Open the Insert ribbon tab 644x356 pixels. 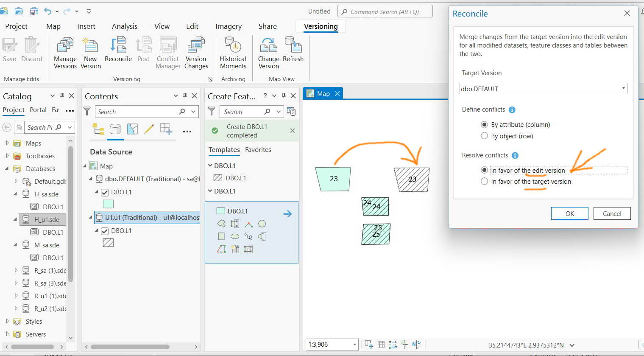point(86,26)
